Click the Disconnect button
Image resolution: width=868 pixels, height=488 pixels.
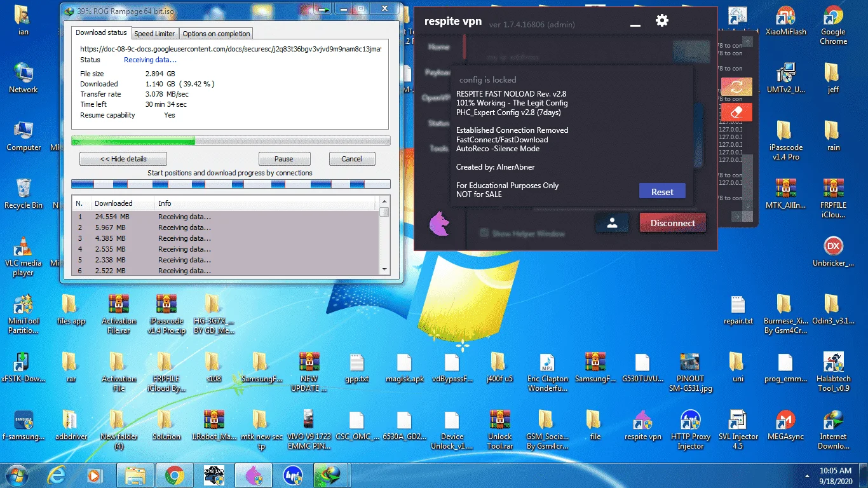click(673, 223)
